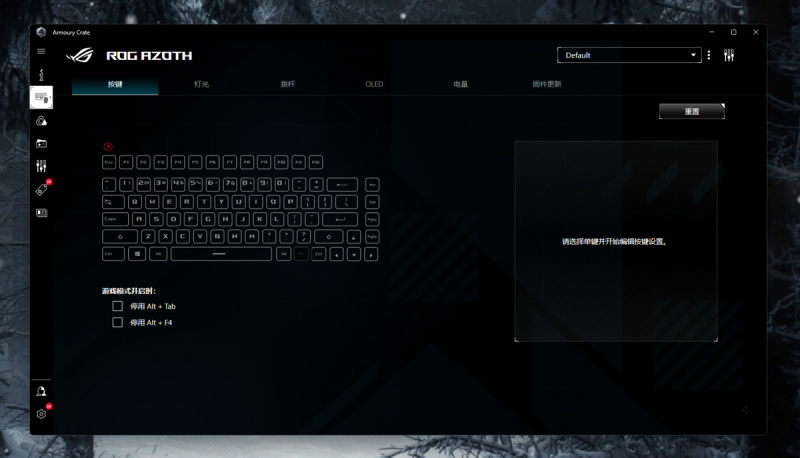Open the Home info icon in sidebar
800x458 pixels.
click(41, 75)
